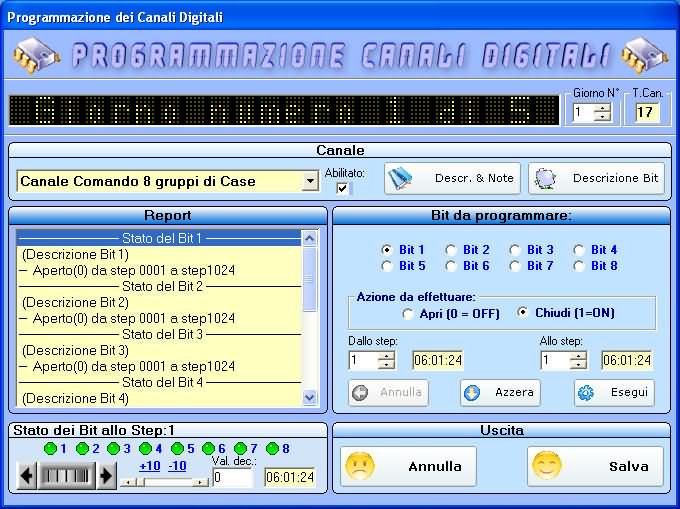Click the '(Descrizione Bit 4)' report row
Viewport: 680px width, 509px height.
click(159, 398)
